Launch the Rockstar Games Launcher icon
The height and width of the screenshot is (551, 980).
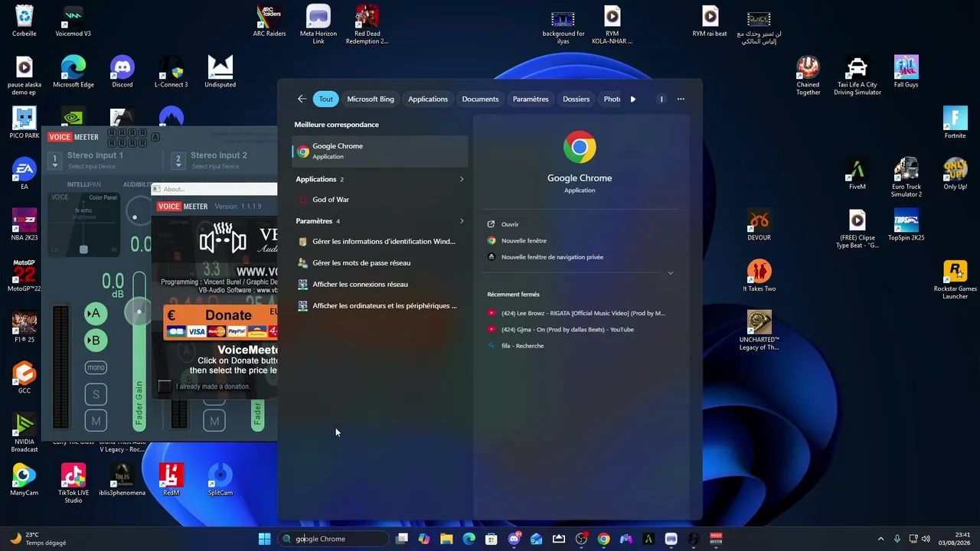pos(955,280)
